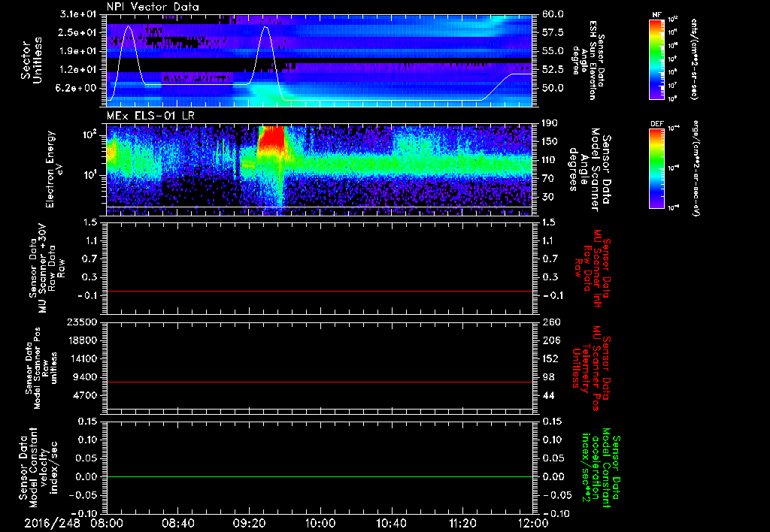The height and width of the screenshot is (532, 770).
Task: Click the 9400 scanner position tick value
Action: 84,377
